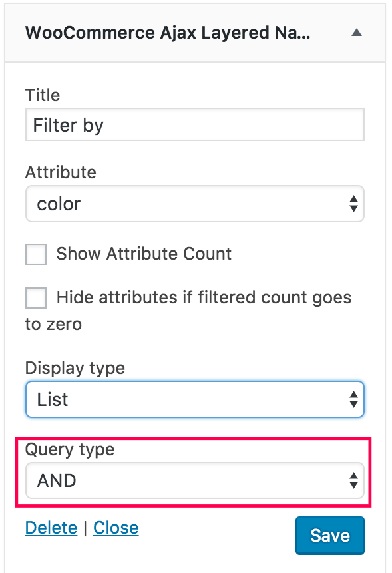Click the WooCommerce Ajax Layered Nav widget title
This screenshot has height=573, width=392.
click(168, 33)
